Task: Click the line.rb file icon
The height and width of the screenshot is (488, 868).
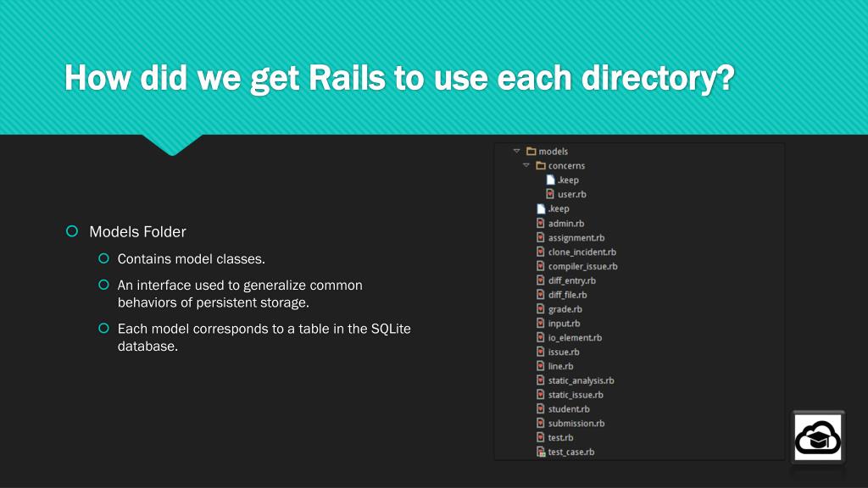Action: pyautogui.click(x=541, y=366)
